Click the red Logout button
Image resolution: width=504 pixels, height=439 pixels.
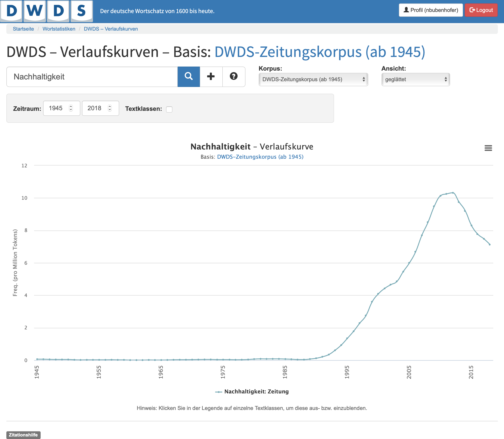pyautogui.click(x=481, y=10)
